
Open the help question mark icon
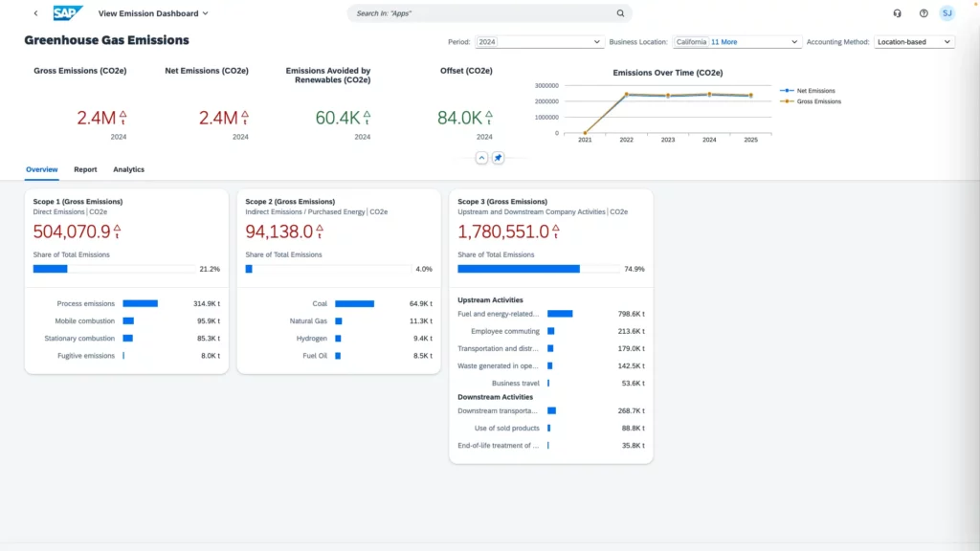924,13
